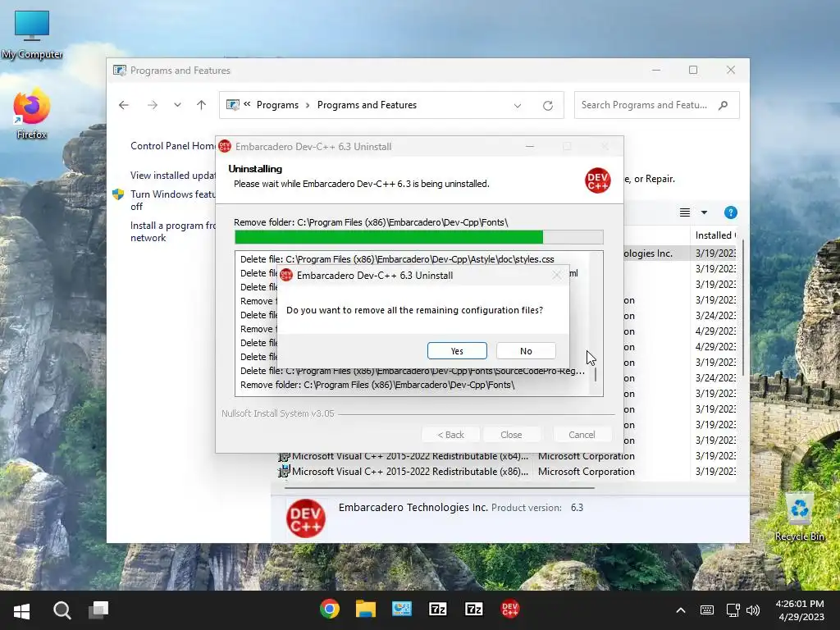Open the first 7-Zip taskbar icon
The width and height of the screenshot is (840, 630).
[438, 609]
